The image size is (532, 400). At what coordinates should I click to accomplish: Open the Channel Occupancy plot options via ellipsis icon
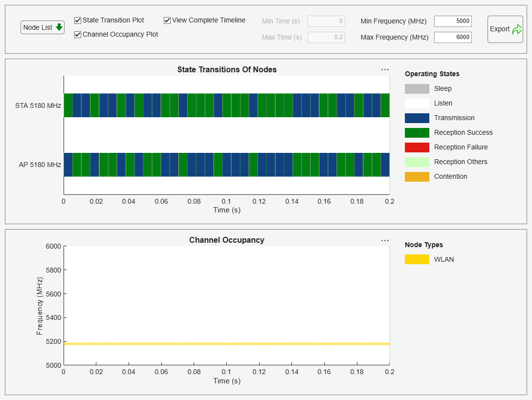click(385, 240)
